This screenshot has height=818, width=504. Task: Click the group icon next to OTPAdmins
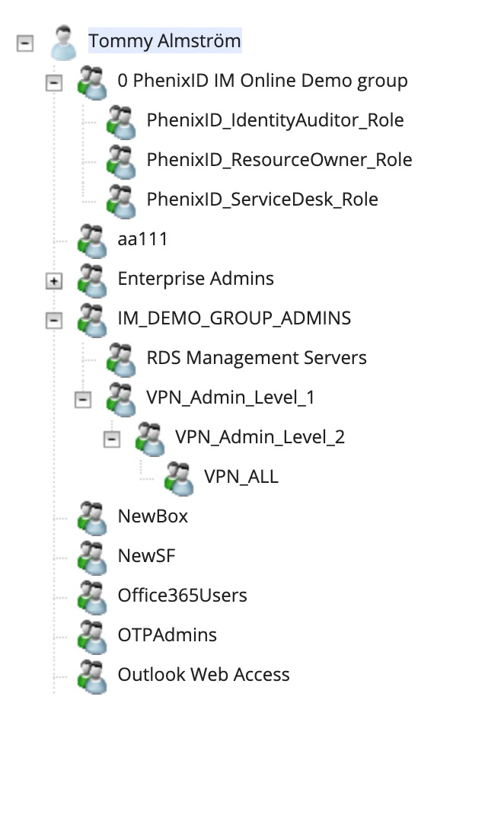coord(92,637)
